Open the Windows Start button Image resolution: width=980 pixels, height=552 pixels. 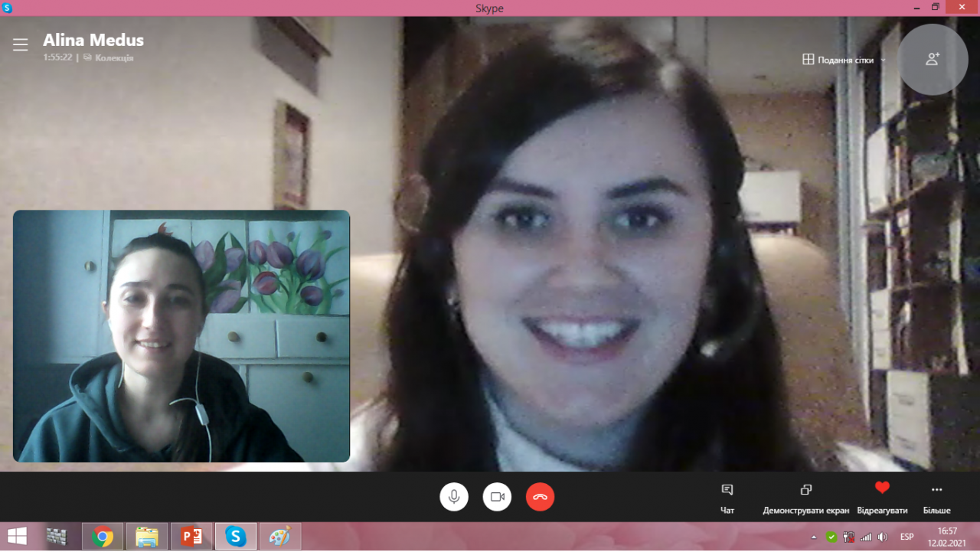[17, 536]
